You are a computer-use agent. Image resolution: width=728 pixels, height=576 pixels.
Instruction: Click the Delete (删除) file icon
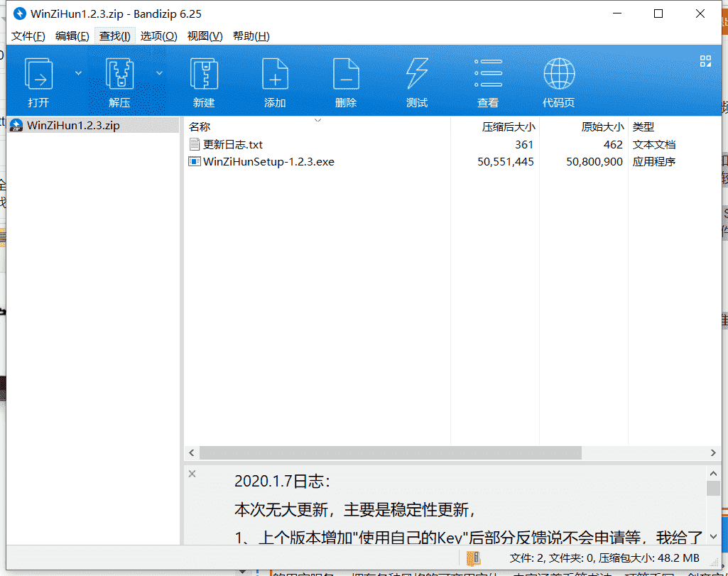(346, 74)
